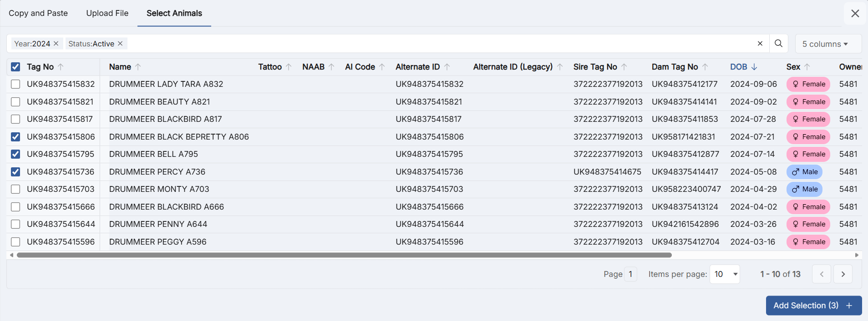Sort by AI Code arrow
Viewport: 868px width, 321px height.
coord(382,67)
